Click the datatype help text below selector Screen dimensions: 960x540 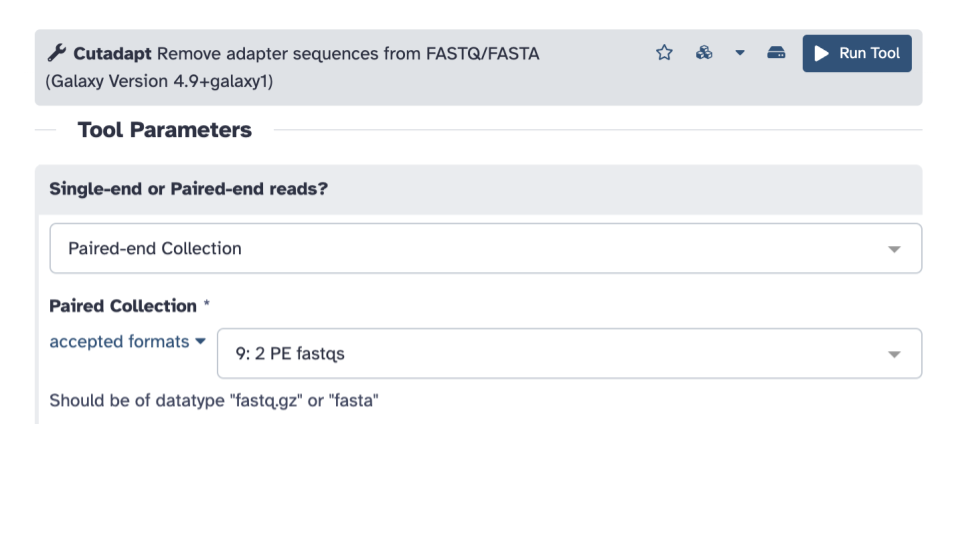[x=214, y=400]
